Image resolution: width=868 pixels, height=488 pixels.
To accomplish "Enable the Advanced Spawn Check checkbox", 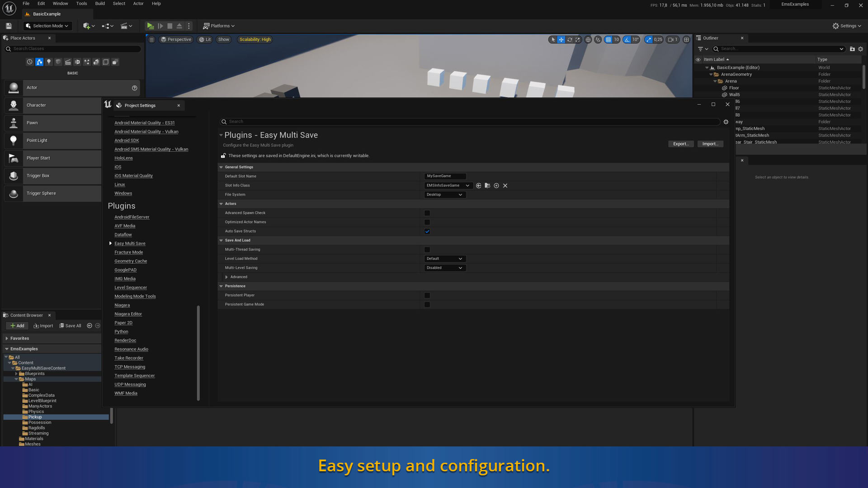I will [427, 213].
